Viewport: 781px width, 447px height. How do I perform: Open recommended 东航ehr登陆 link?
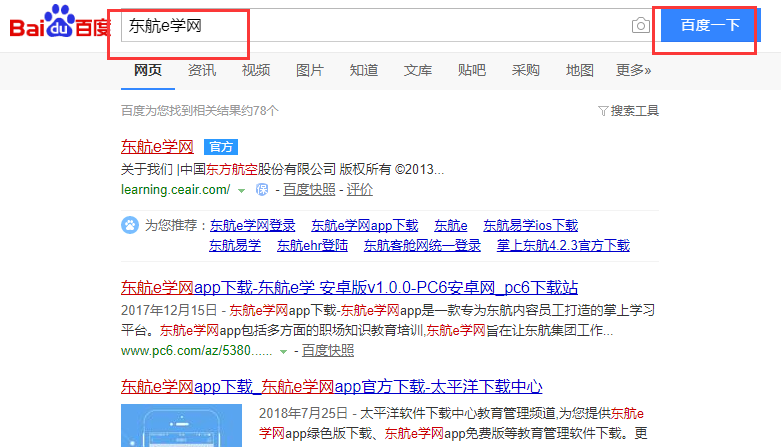[312, 246]
